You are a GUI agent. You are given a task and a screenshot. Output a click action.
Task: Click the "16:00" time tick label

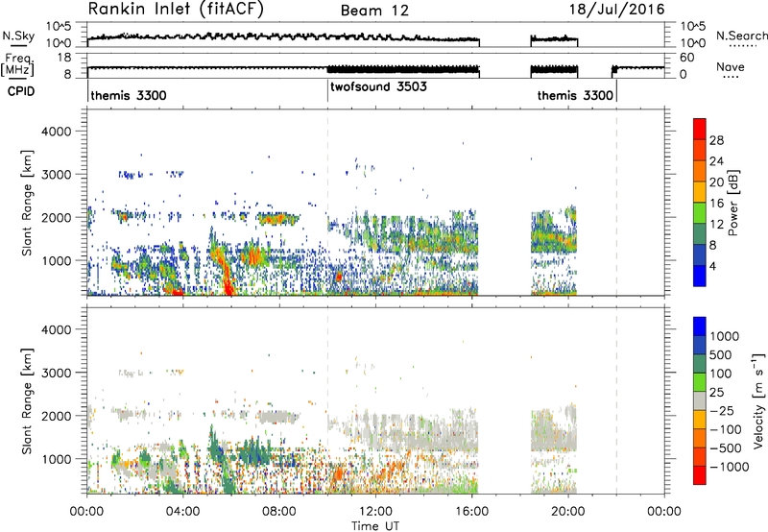pos(471,512)
